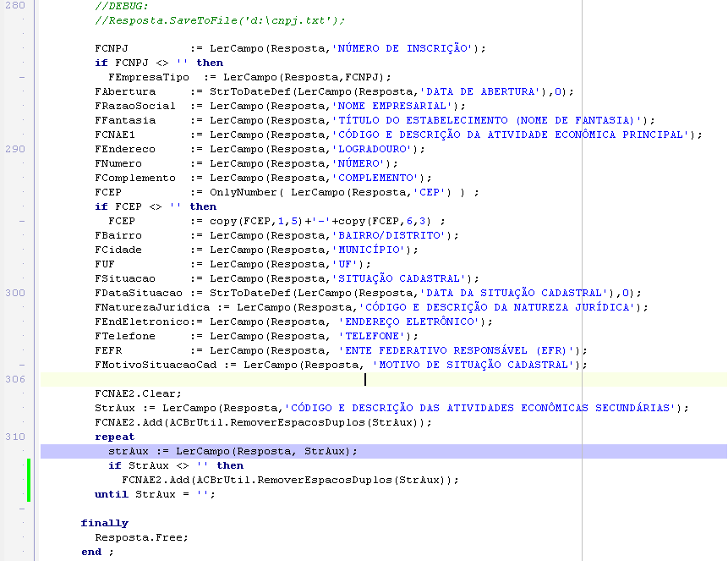Image resolution: width=728 pixels, height=561 pixels.
Task: Click the FNumero identifier
Action: 118,163
